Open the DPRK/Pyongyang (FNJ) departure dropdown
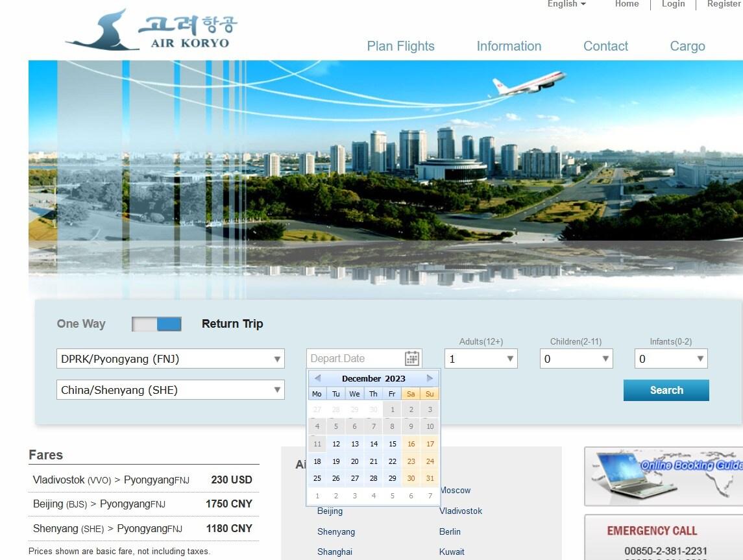Image resolution: width=743 pixels, height=560 pixels. [170, 358]
